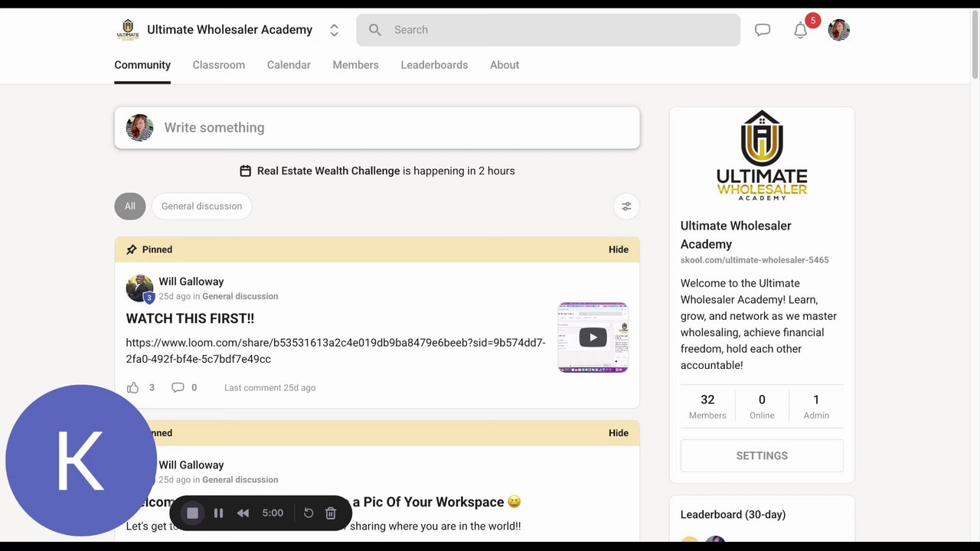View the 32 Members count

(x=707, y=406)
